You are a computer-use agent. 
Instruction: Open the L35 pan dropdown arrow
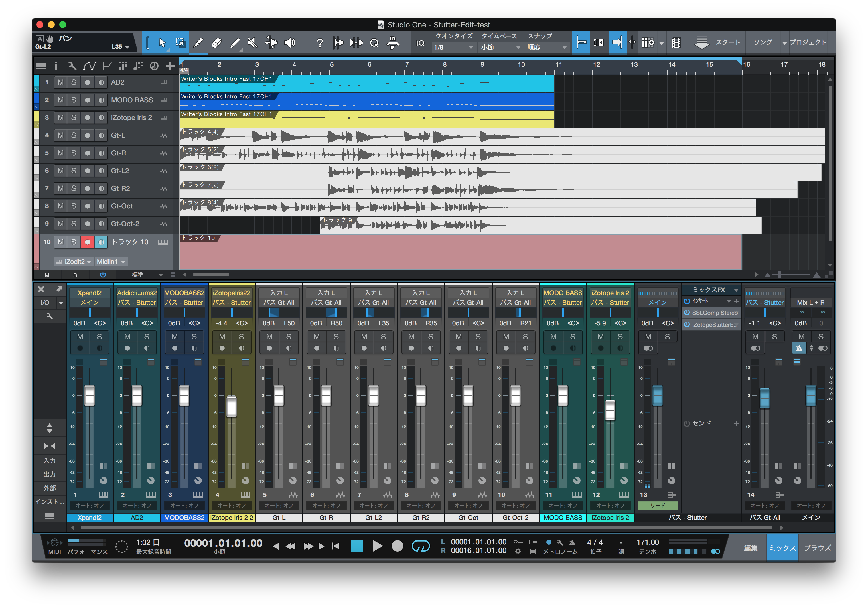127,47
